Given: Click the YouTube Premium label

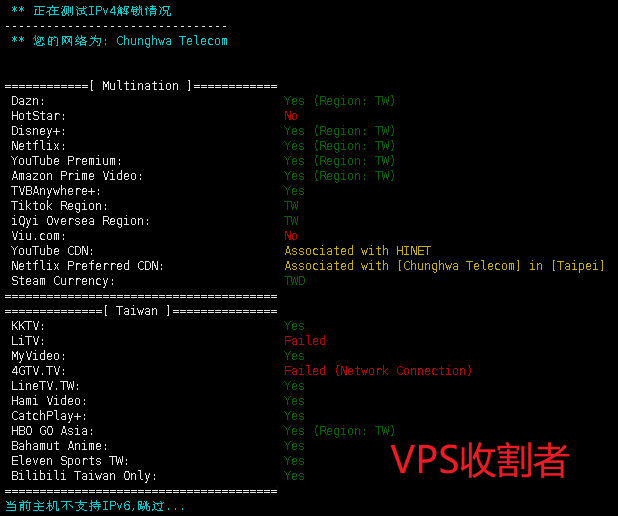Looking at the screenshot, I should tap(66, 161).
